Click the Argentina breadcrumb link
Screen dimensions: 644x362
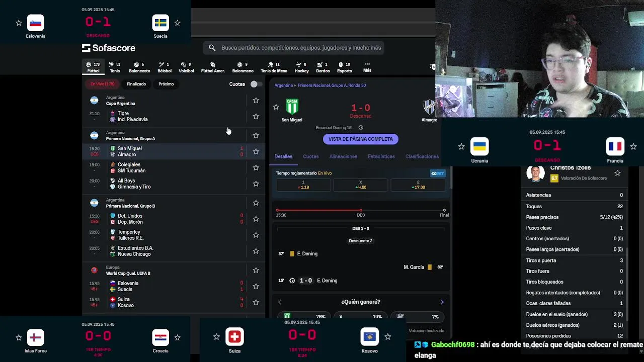point(283,85)
